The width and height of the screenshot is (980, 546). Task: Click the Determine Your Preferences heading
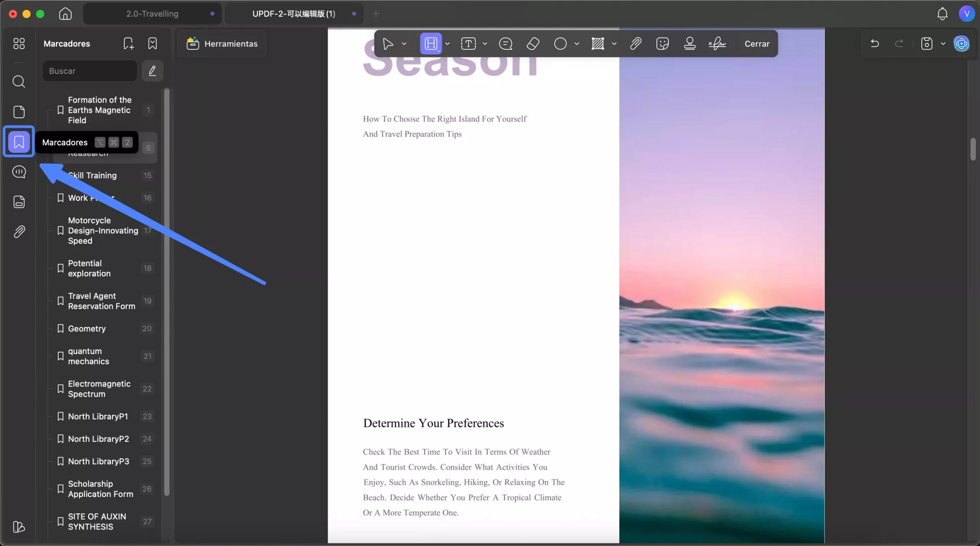click(433, 423)
